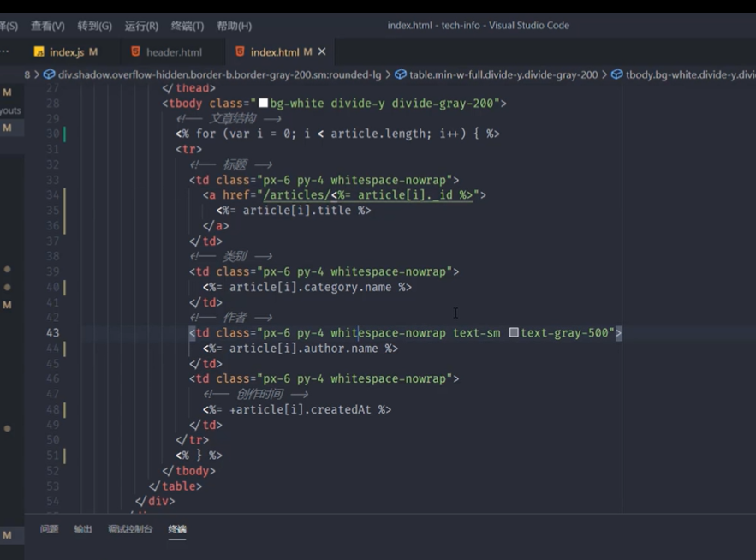Screen dimensions: 756x560
Task: Open the 运行(R) menu
Action: (141, 26)
